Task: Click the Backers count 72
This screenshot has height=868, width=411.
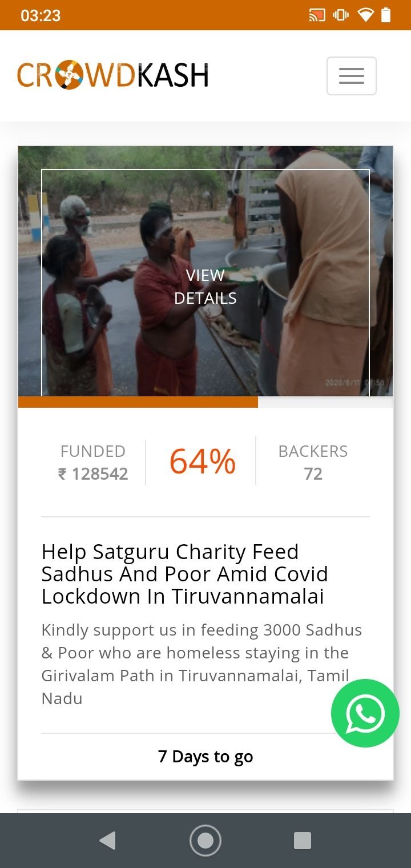Action: (x=313, y=474)
